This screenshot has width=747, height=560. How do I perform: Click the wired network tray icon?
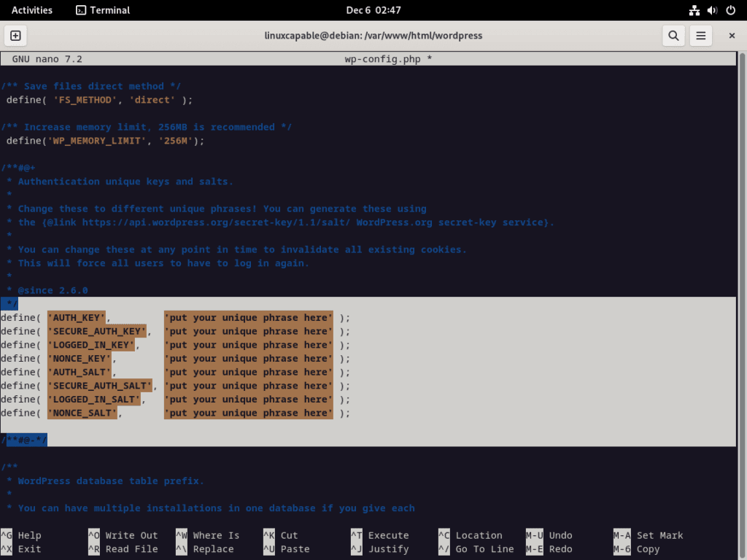tap(694, 10)
